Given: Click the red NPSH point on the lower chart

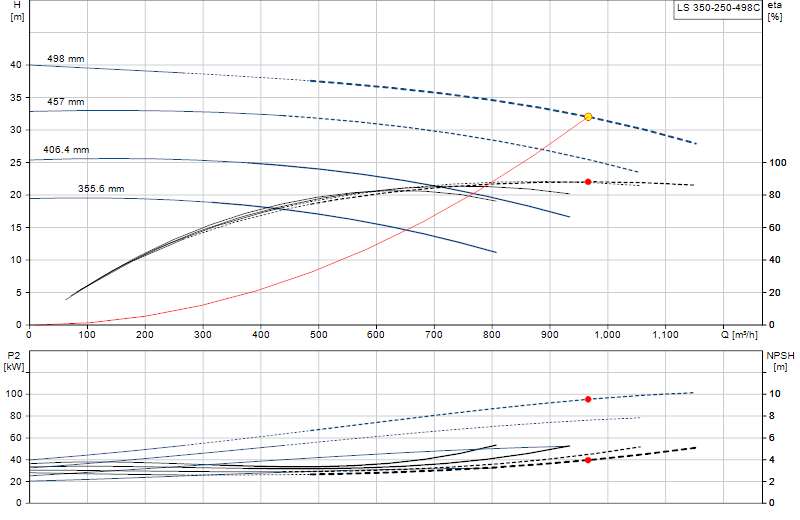Looking at the screenshot, I should click(588, 460).
